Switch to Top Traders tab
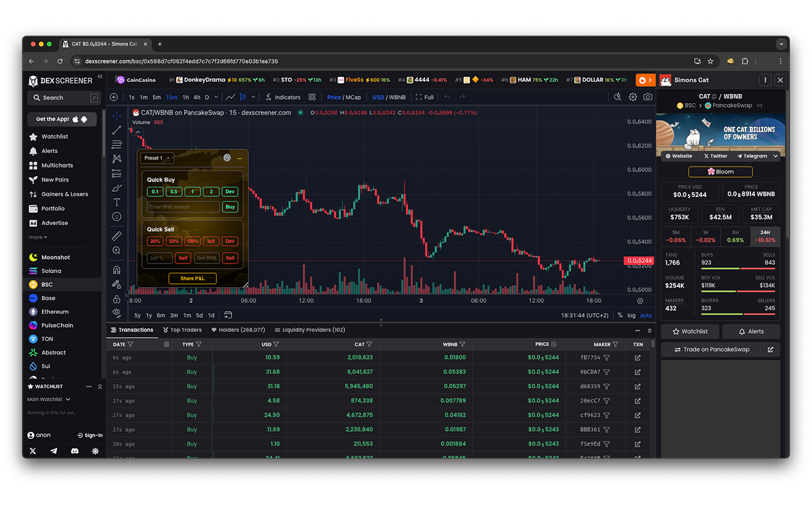 [x=182, y=330]
